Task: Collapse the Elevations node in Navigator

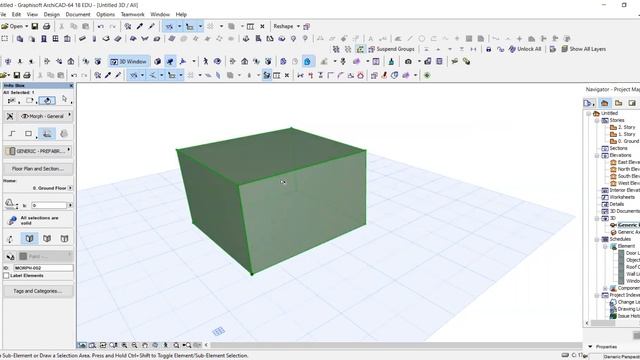Action: [597, 156]
